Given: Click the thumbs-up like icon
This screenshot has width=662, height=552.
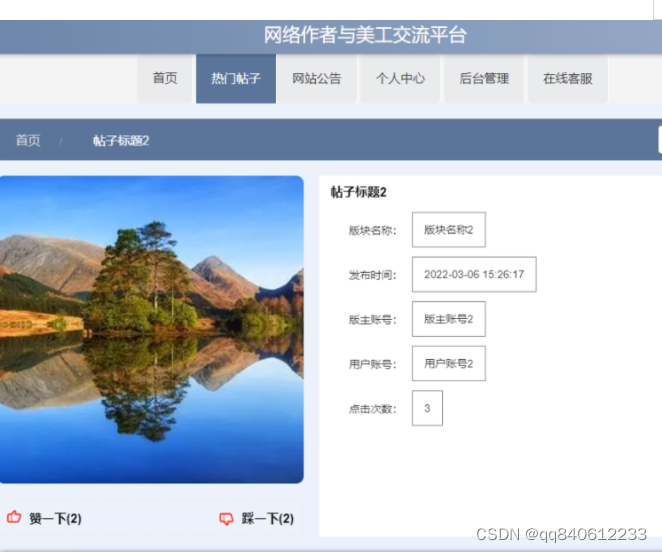Looking at the screenshot, I should click(x=14, y=517).
